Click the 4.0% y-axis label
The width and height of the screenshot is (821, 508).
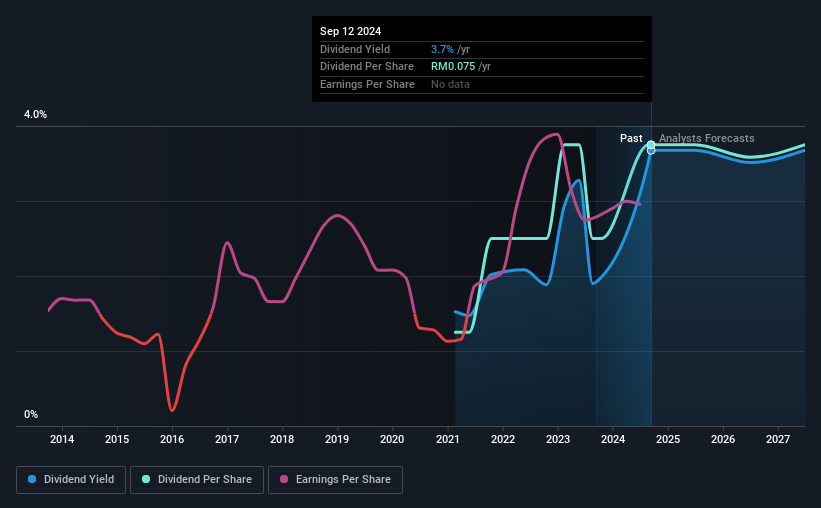pyautogui.click(x=35, y=114)
